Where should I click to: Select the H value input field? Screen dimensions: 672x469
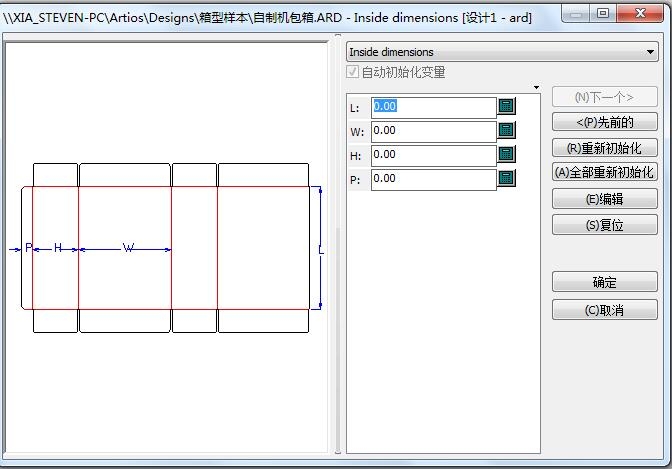(433, 154)
